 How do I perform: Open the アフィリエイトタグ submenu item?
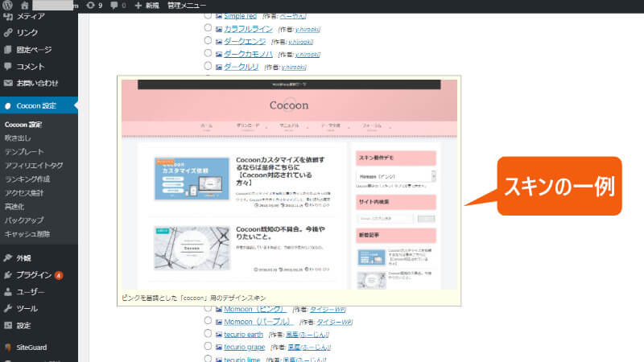(x=34, y=166)
